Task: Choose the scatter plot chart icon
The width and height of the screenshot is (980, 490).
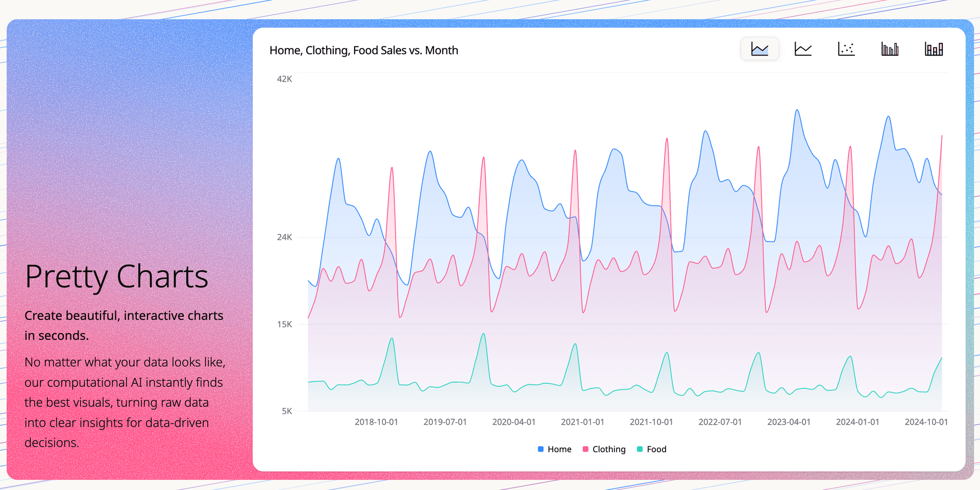Action: [x=846, y=49]
